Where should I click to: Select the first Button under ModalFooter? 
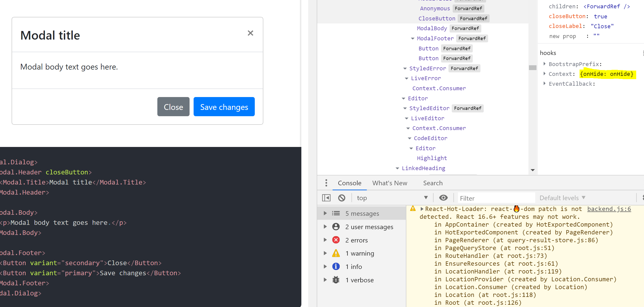pos(428,48)
